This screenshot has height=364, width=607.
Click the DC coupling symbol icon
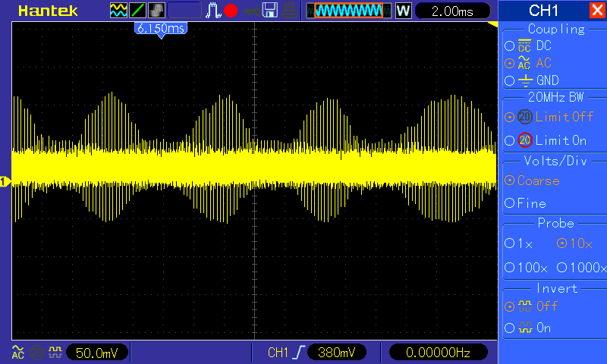point(524,45)
